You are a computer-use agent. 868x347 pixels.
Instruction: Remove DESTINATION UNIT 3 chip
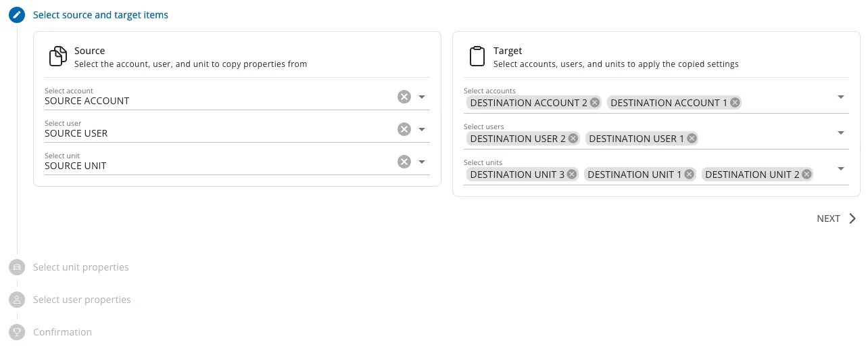click(572, 175)
